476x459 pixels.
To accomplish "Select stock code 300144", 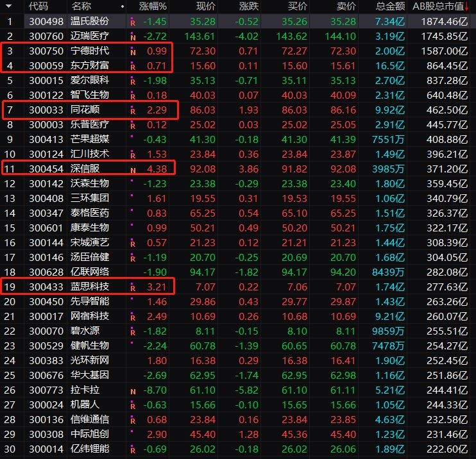I will (x=46, y=243).
